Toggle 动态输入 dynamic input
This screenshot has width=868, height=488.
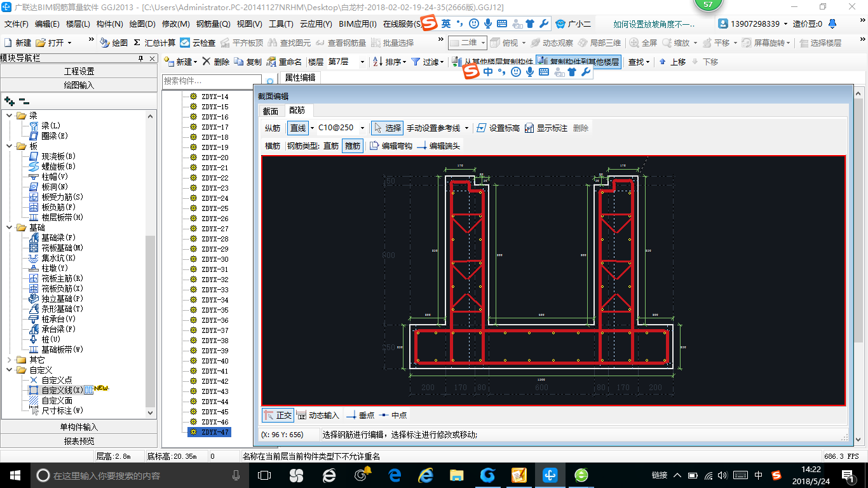point(318,415)
